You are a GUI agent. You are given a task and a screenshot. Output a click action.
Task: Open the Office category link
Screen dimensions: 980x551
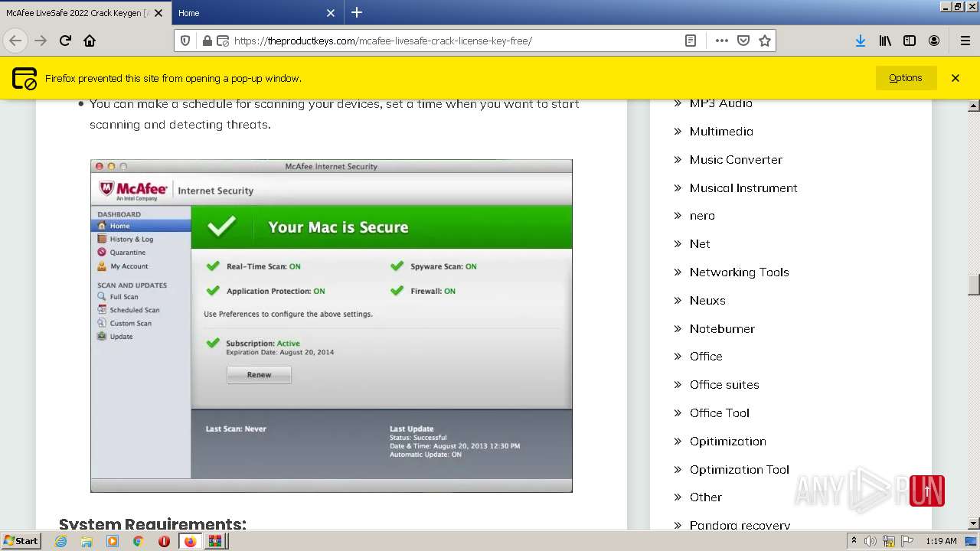coord(706,357)
